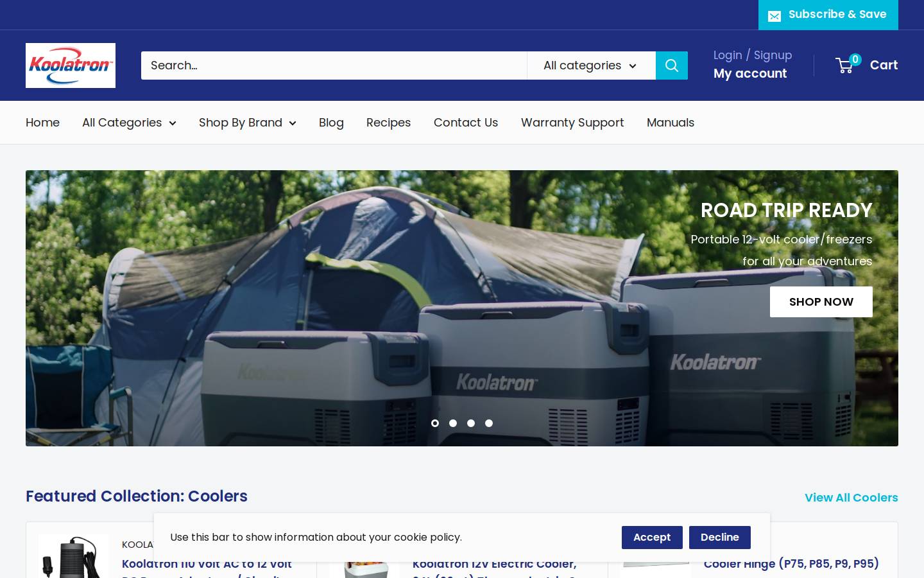Click the Subscribe & Save text

(837, 14)
